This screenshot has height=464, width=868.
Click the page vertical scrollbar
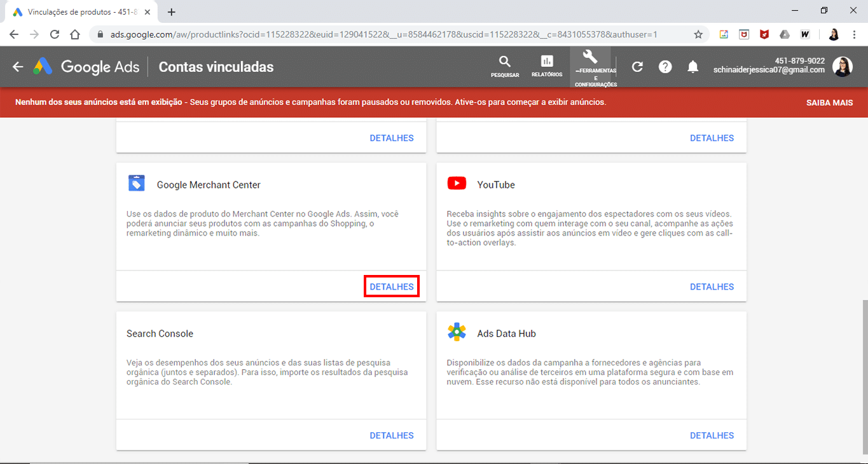tap(864, 376)
